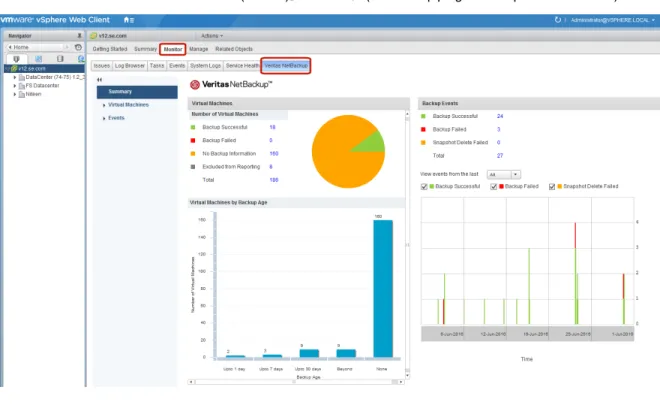Expand FS Datacenter tree node
This screenshot has height=411, width=660.
(x=15, y=86)
